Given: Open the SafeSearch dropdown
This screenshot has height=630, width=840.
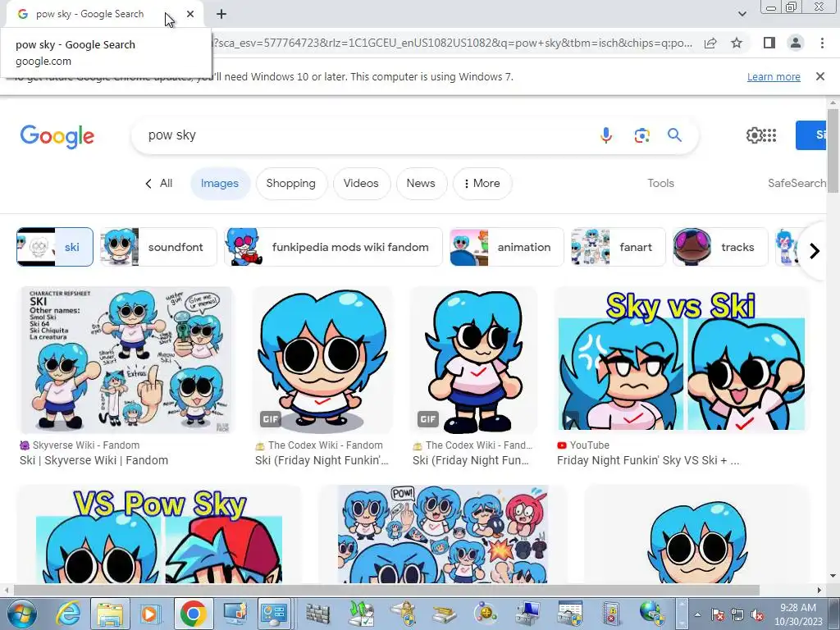Looking at the screenshot, I should click(x=797, y=183).
